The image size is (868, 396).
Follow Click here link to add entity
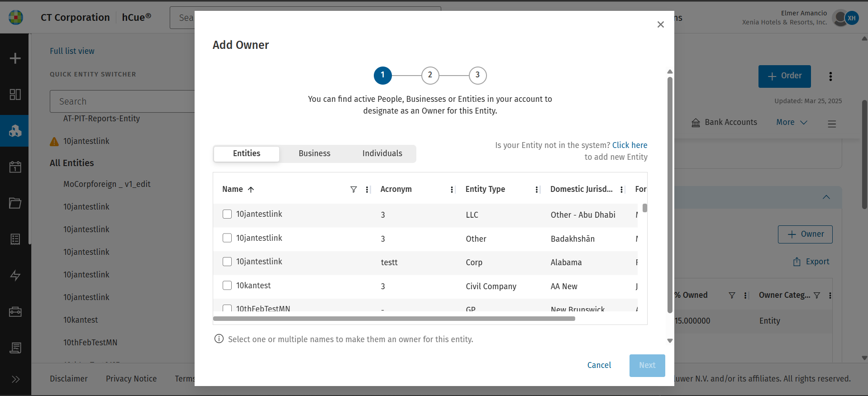[630, 145]
